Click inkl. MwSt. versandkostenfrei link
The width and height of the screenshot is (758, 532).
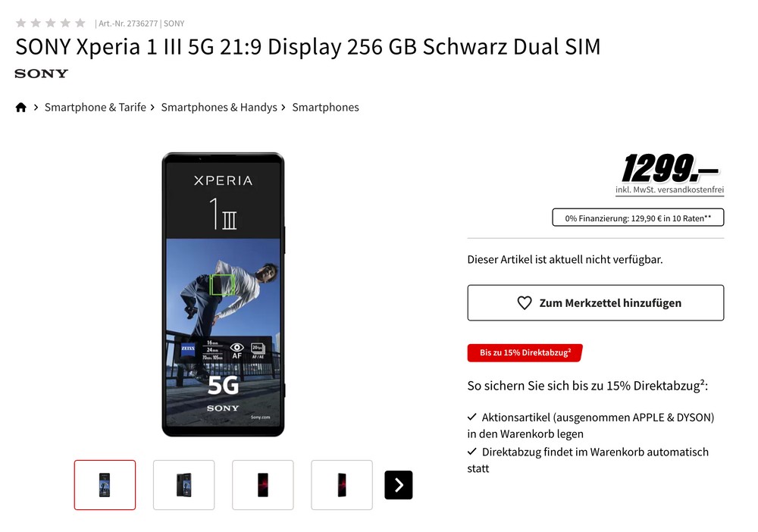click(x=669, y=190)
